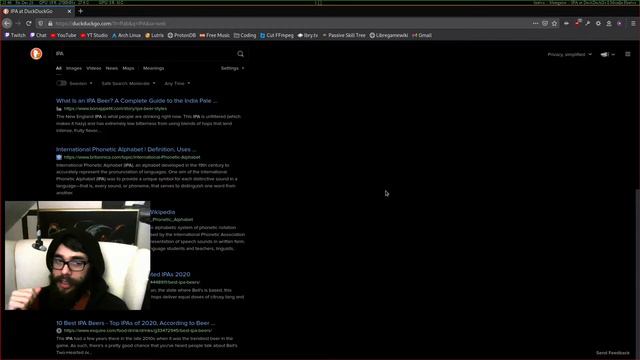
Task: Open the Gmail bookmark
Action: click(x=422, y=36)
